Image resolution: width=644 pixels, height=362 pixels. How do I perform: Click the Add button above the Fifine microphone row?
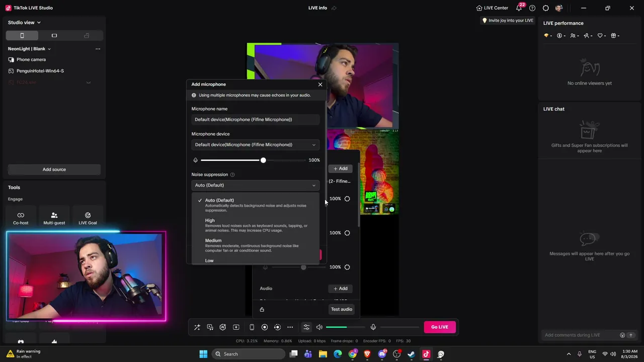click(341, 168)
